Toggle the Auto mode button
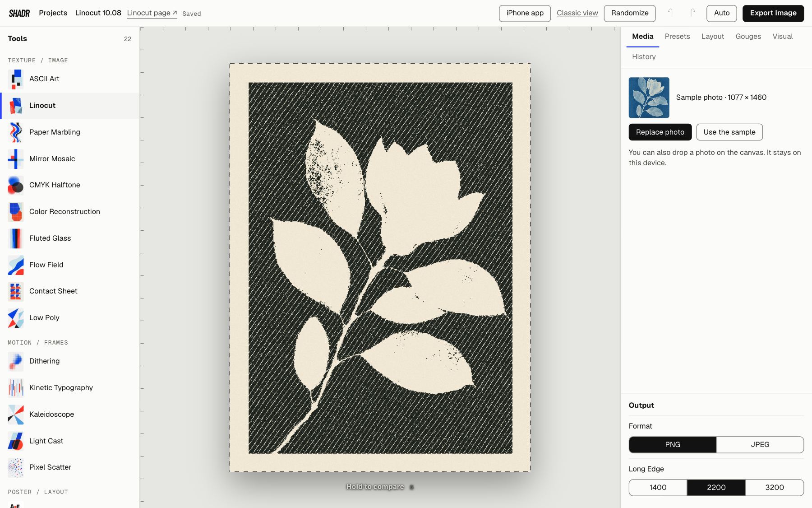 point(722,13)
